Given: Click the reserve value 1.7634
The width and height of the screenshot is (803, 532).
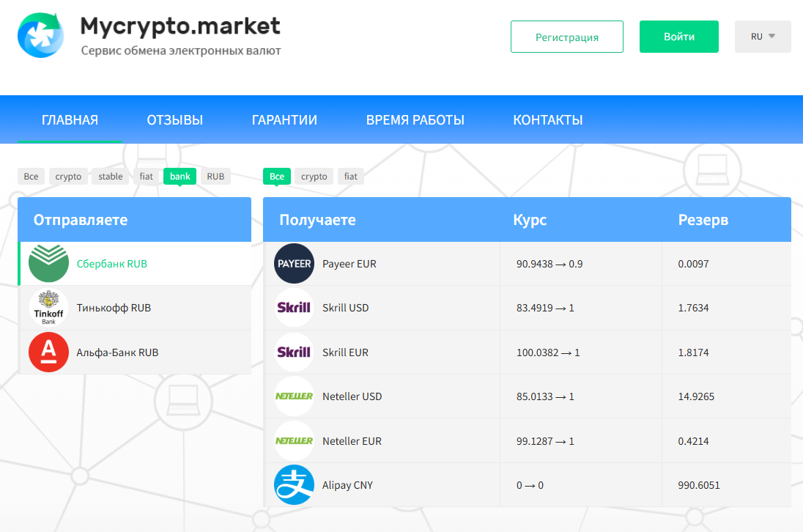Looking at the screenshot, I should 693,308.
